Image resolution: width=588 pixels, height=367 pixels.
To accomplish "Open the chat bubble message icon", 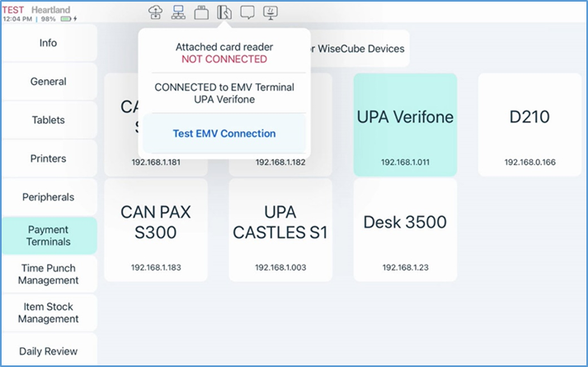I will (x=247, y=12).
